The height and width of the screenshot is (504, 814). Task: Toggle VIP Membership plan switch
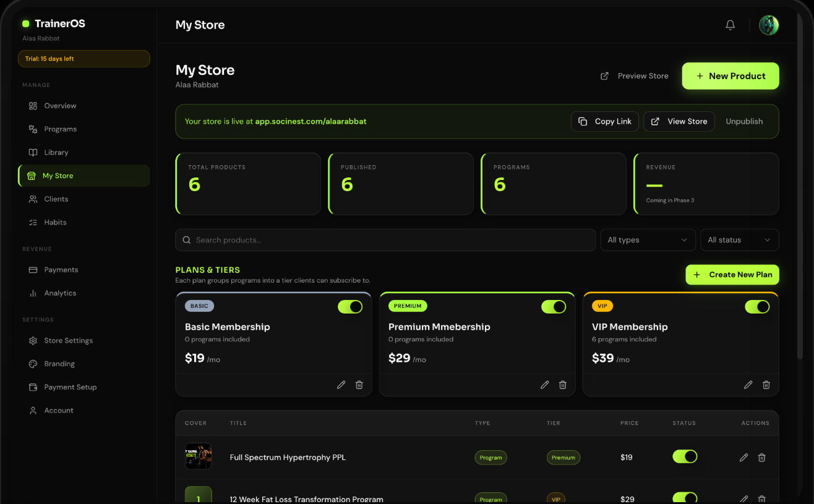(x=757, y=307)
